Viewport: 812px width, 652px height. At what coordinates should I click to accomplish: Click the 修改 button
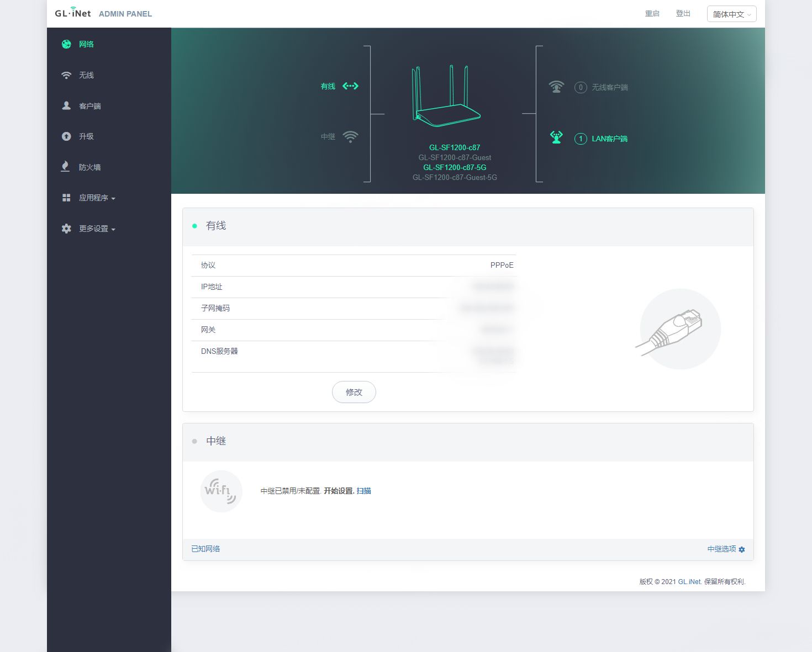(354, 392)
